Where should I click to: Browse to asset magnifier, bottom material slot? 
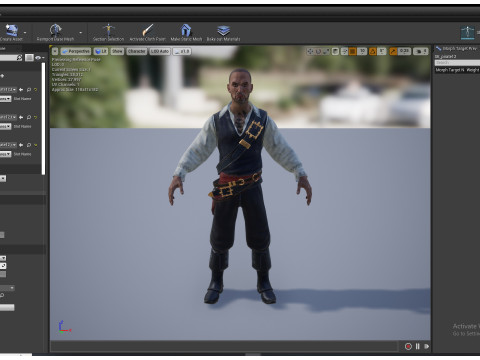pos(29,145)
